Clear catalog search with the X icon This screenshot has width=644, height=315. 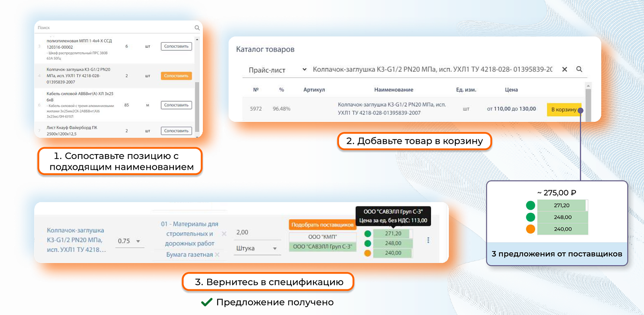tap(565, 69)
